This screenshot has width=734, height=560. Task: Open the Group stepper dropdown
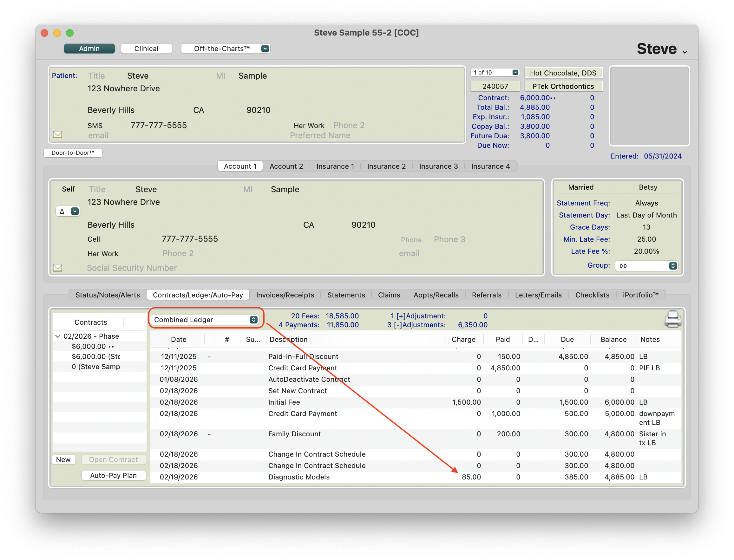673,266
